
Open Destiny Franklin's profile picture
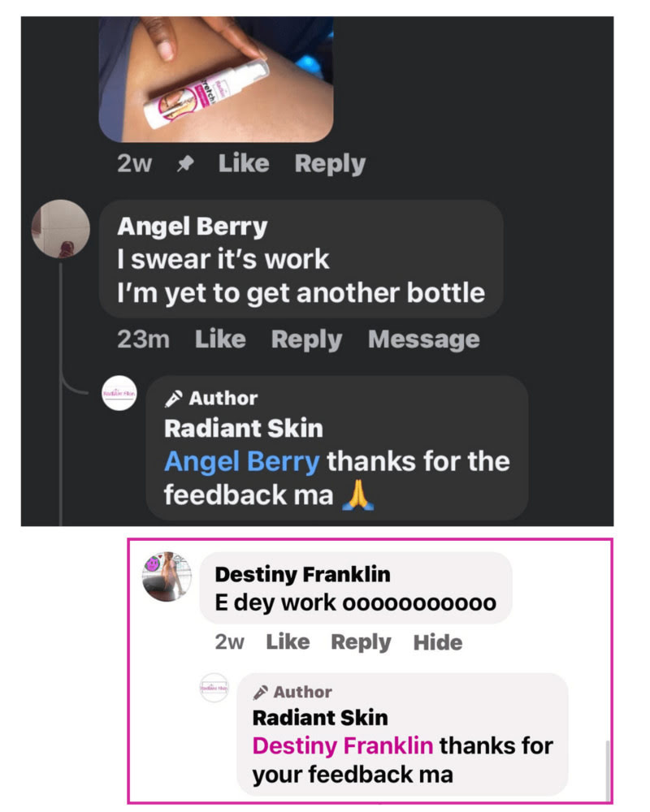[x=167, y=577]
